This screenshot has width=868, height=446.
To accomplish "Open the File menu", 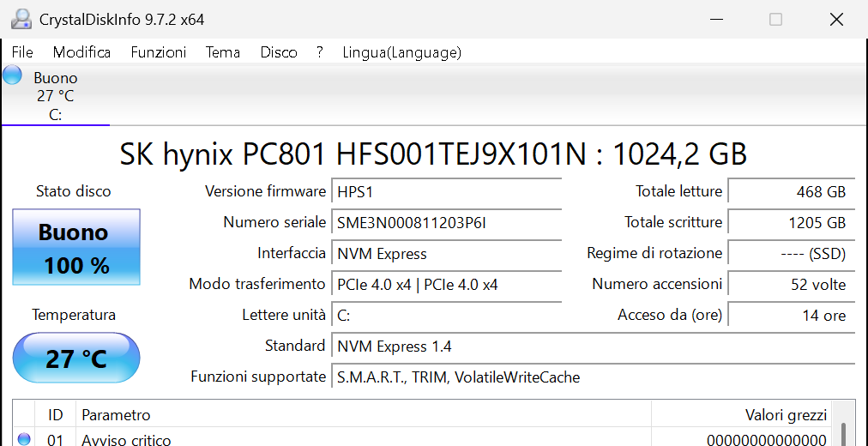I will [x=22, y=52].
